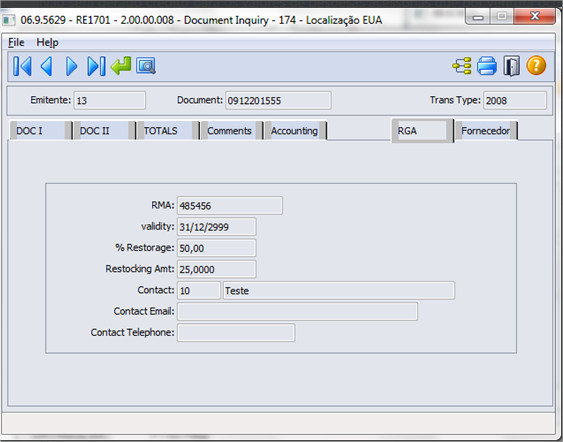Click the green return arrow icon
This screenshot has height=442, width=563.
121,66
